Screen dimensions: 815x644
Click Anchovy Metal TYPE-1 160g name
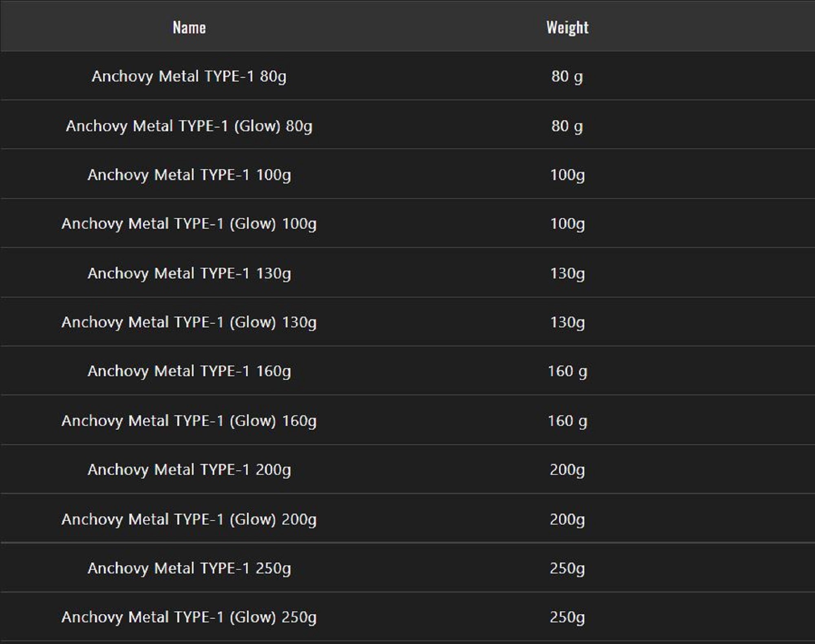(189, 371)
